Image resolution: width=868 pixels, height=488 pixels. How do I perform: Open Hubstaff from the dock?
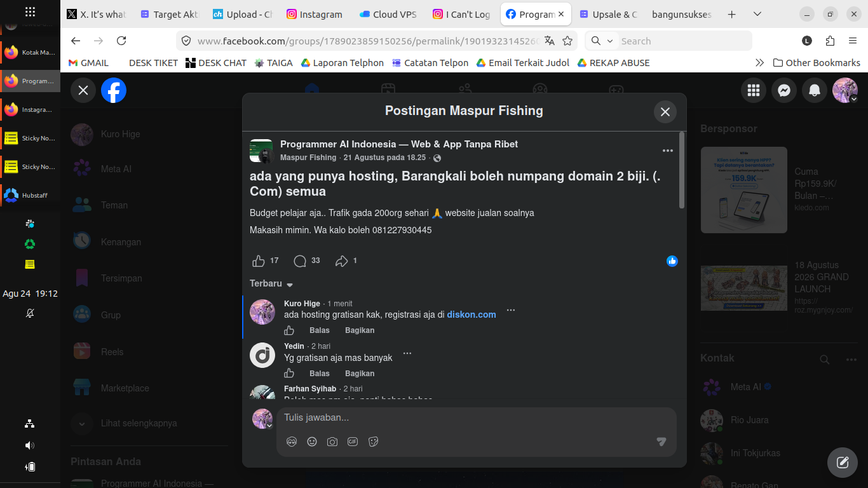point(30,195)
